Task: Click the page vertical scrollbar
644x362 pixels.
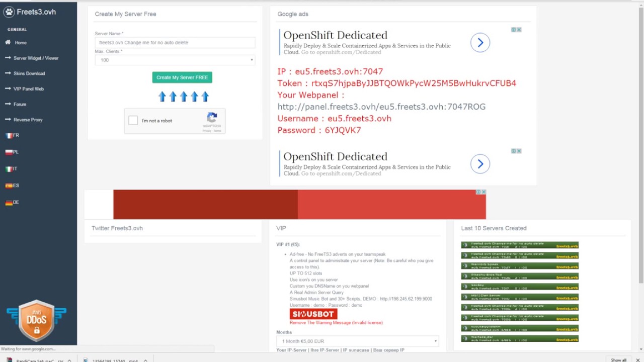Action: pyautogui.click(x=640, y=146)
